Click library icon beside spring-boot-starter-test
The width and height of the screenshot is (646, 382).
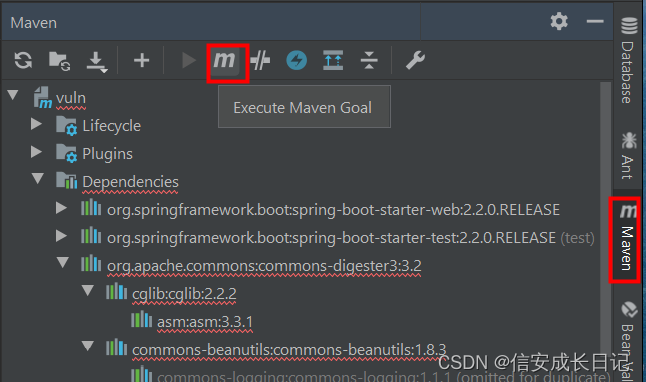click(x=91, y=235)
